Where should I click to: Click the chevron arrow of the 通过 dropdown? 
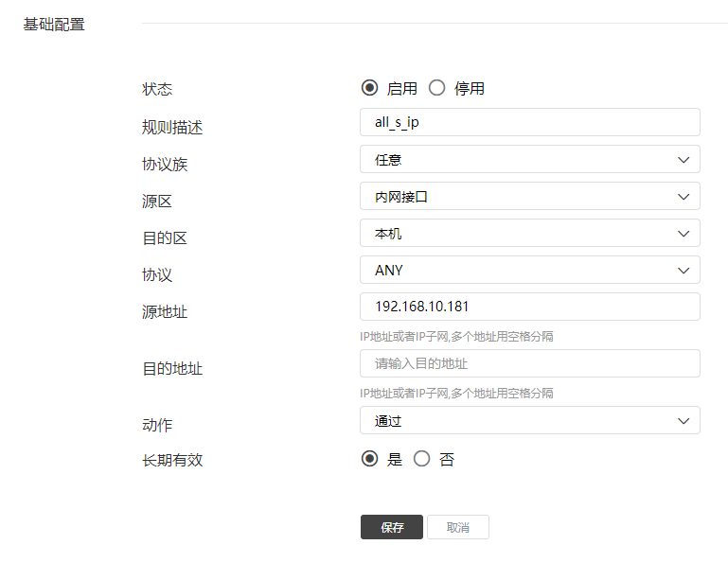coord(684,420)
